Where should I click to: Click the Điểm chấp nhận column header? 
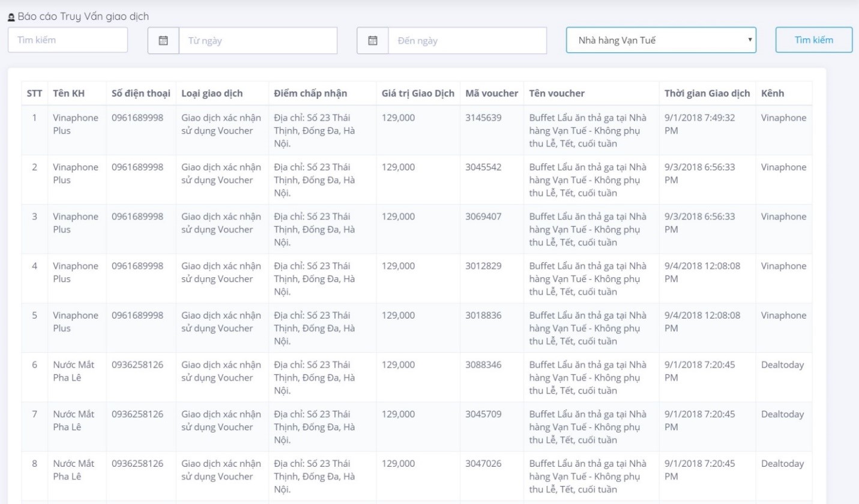(x=310, y=94)
